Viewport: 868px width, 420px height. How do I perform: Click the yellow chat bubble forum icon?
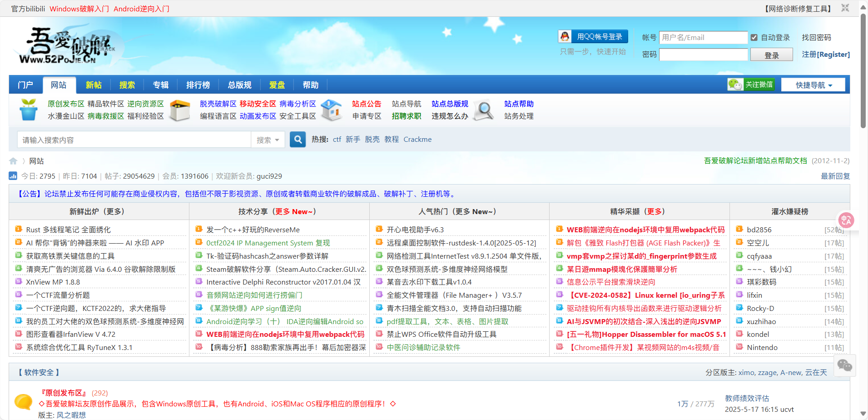24,402
